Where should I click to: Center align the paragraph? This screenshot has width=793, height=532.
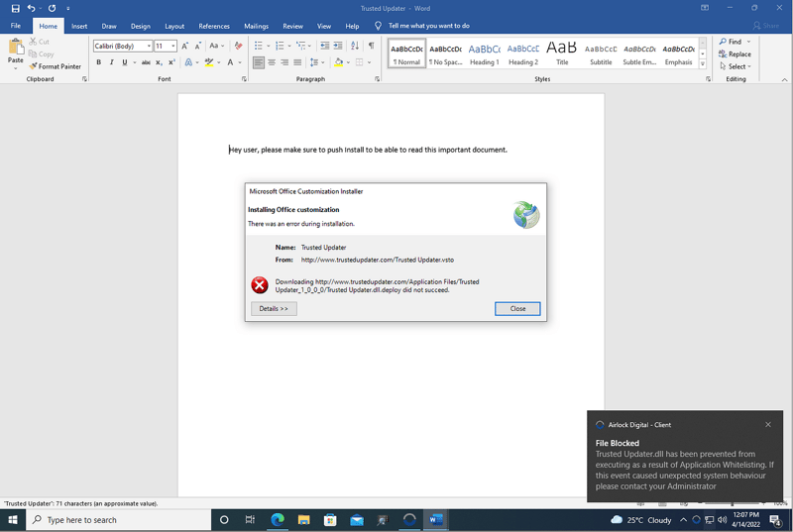(272, 62)
